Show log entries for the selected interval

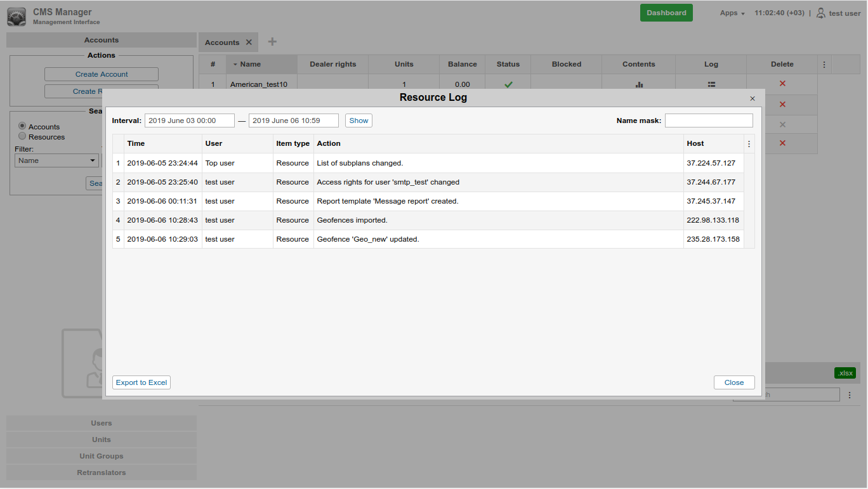click(358, 120)
